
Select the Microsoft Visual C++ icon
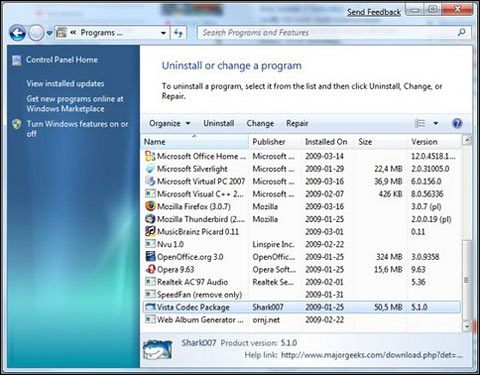(x=150, y=194)
